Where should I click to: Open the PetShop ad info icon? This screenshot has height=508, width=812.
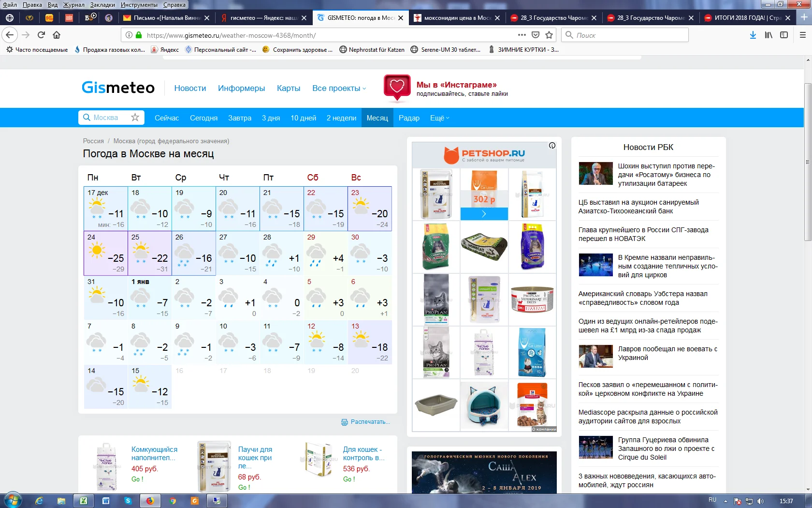click(552, 146)
